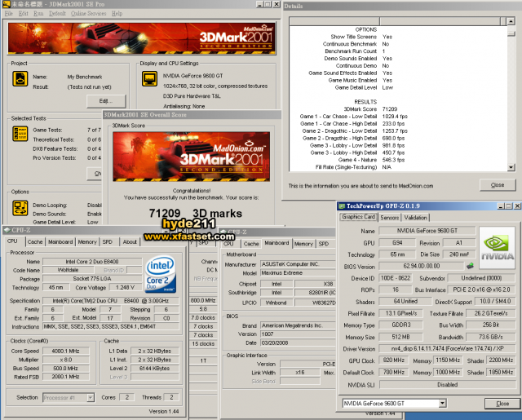Click the BIOS Version 62.94.00.00.00 field

tap(421, 266)
